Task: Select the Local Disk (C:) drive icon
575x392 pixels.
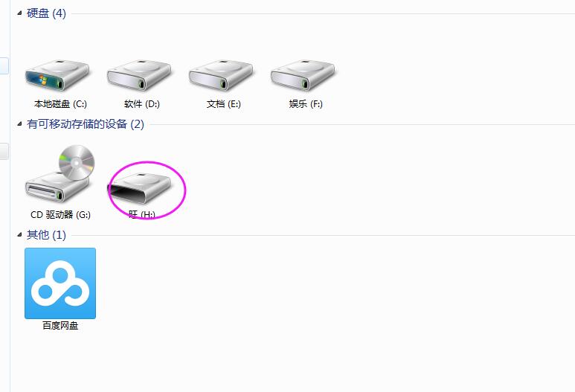Action: 57,76
